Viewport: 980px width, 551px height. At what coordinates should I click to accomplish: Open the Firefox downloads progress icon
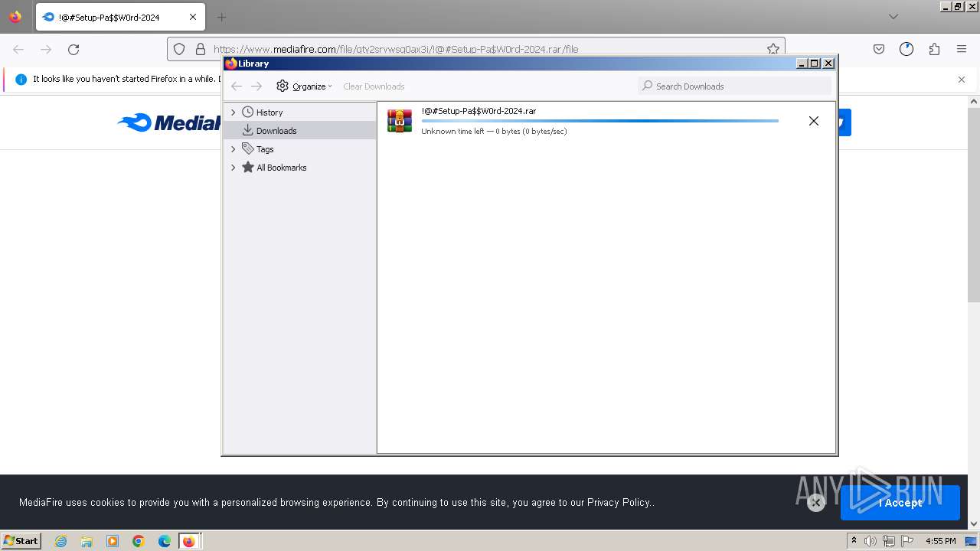point(906,49)
